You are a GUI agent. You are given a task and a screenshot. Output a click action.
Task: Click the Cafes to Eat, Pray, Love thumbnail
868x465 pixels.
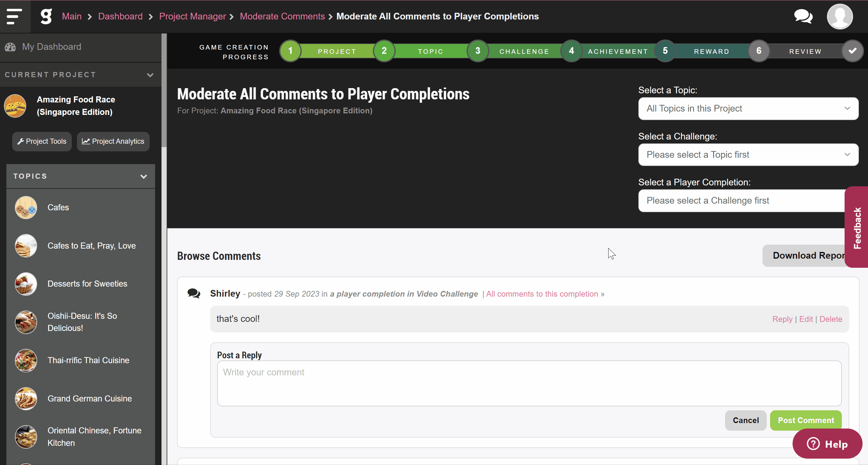[x=26, y=246]
